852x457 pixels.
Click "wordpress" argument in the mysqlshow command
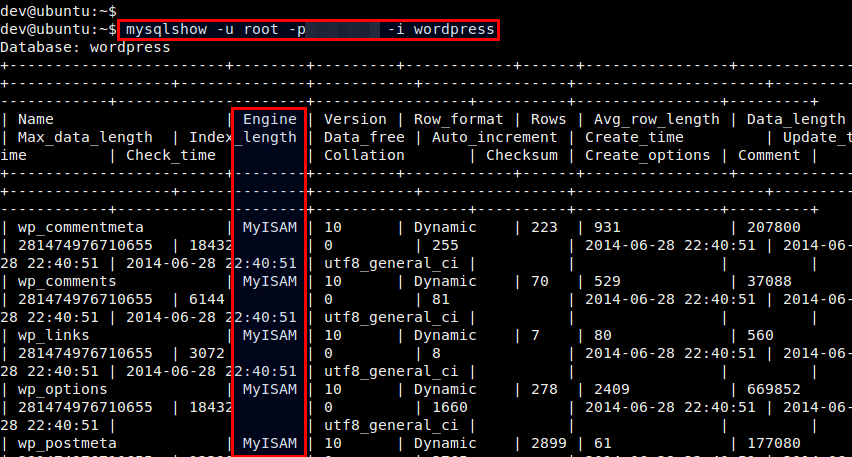tap(454, 29)
